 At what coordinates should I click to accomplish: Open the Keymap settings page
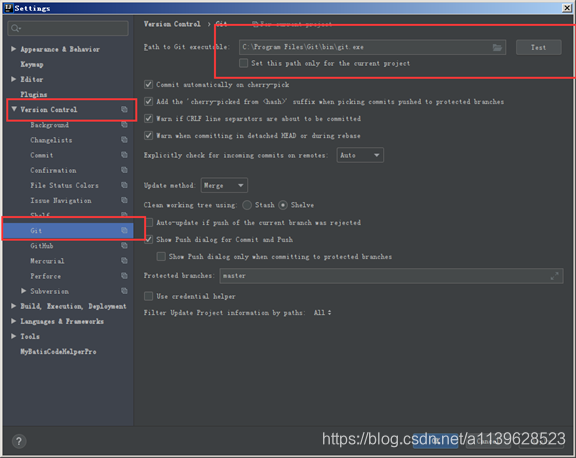tap(32, 64)
